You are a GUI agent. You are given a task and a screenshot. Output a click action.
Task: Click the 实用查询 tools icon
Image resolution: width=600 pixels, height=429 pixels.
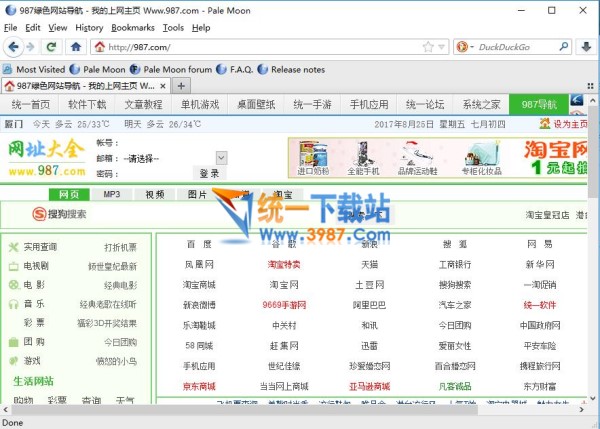point(13,247)
